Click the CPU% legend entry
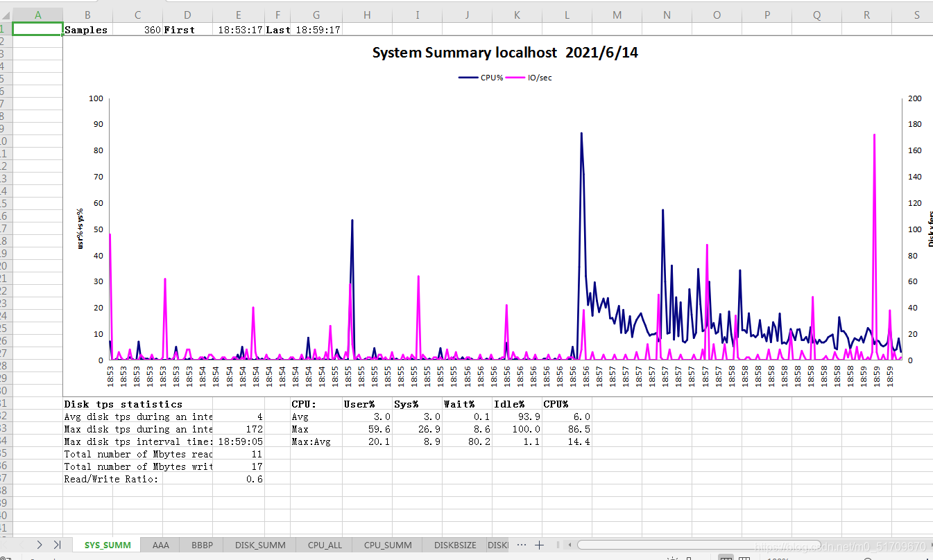 coord(481,78)
